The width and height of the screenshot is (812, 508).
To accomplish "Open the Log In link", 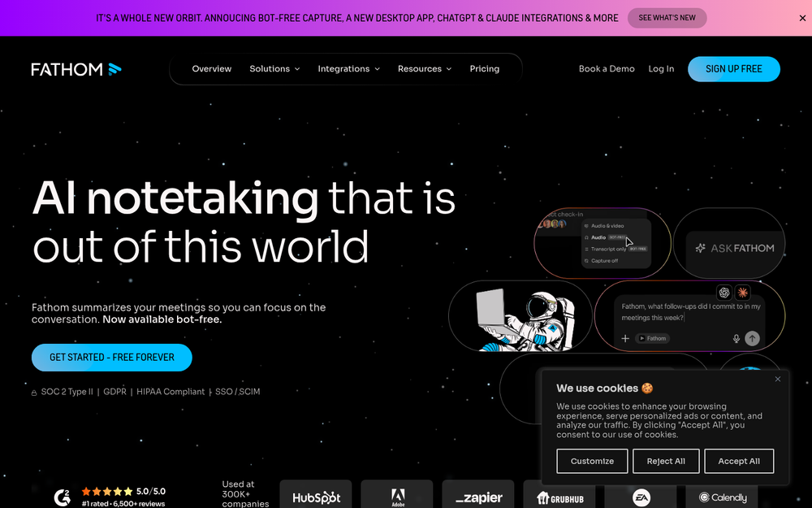I will point(661,68).
